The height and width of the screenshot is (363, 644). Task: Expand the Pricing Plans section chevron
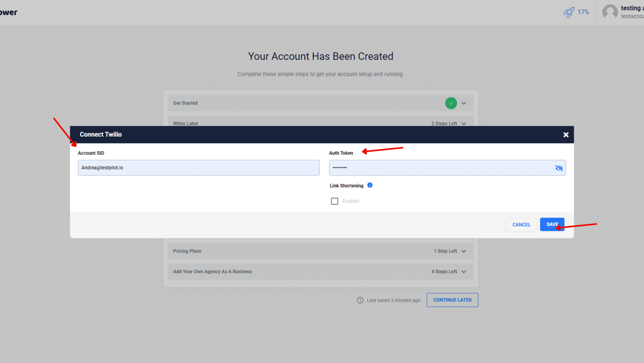[x=464, y=251]
